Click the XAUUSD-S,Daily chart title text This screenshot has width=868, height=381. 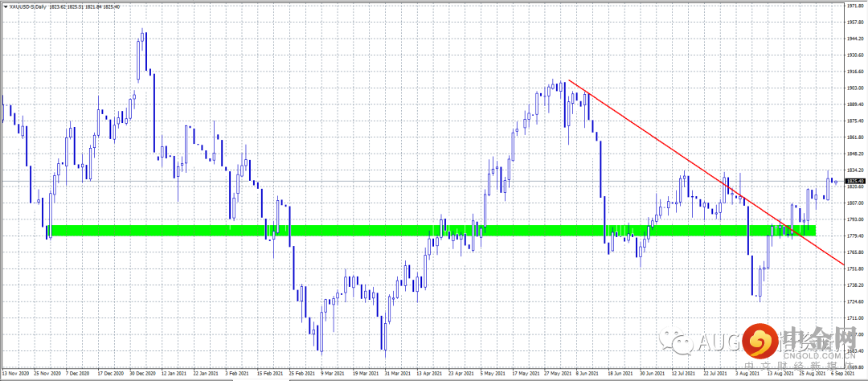click(27, 6)
